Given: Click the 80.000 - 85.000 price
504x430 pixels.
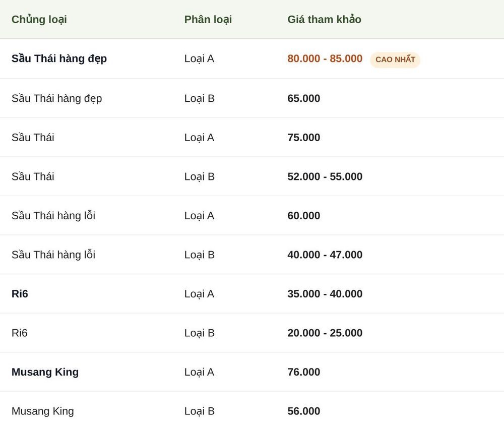Looking at the screenshot, I should pos(325,58).
